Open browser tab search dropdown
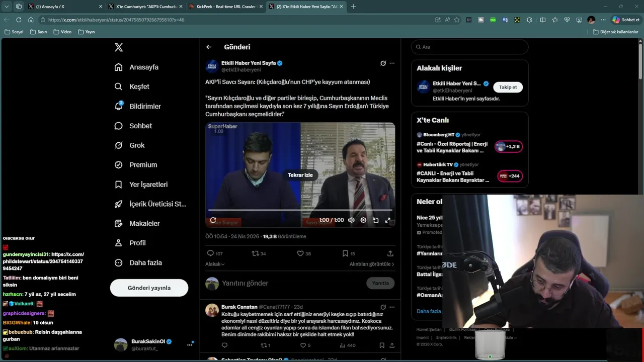Viewport: 644px width, 362px height. click(x=7, y=7)
